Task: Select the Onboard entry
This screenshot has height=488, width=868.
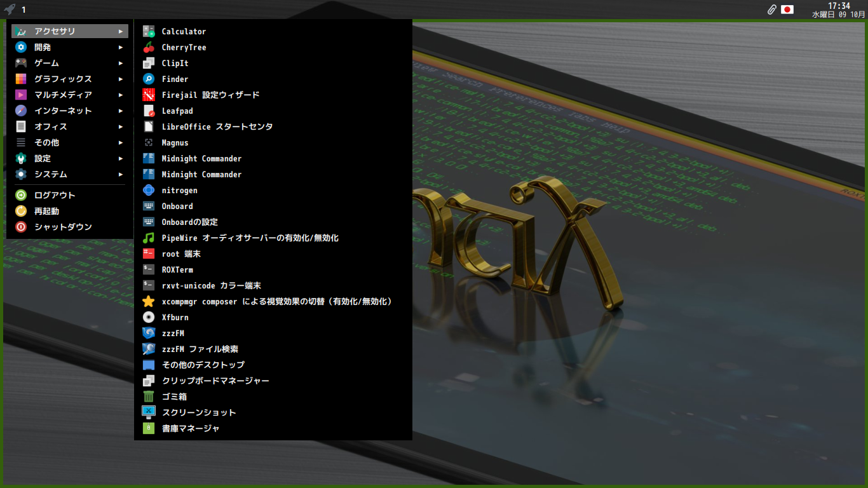Action: pyautogui.click(x=273, y=206)
